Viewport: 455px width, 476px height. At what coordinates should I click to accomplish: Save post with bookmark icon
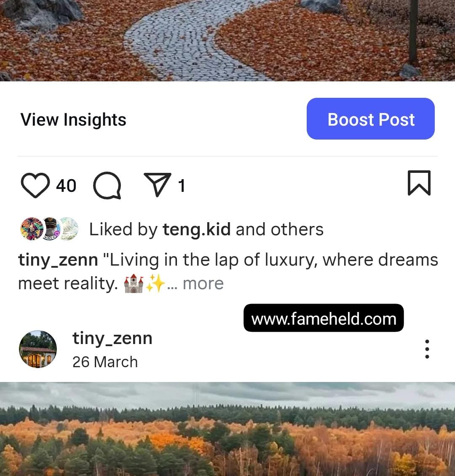point(419,183)
